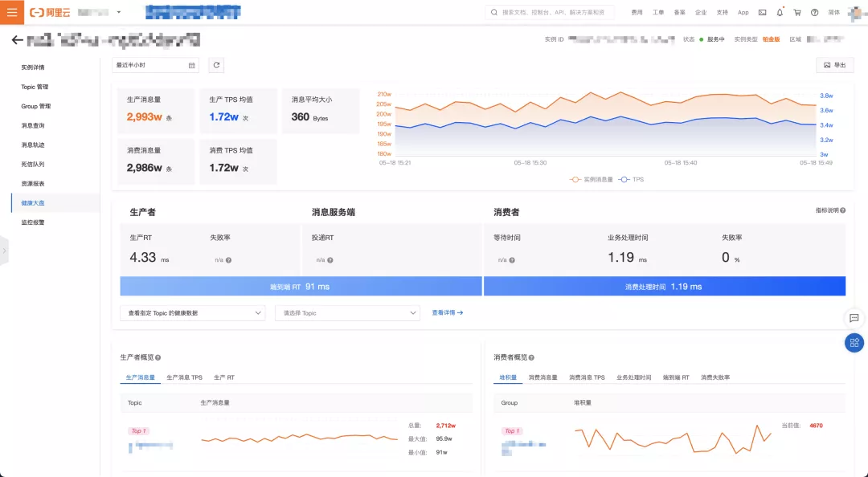
Task: Open 备案 in top navigation
Action: point(680,12)
